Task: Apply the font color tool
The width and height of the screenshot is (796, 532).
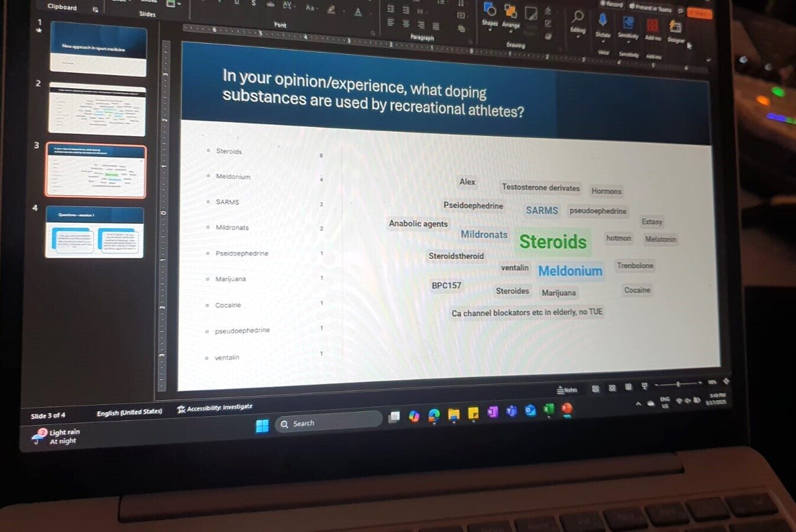Action: click(x=358, y=12)
